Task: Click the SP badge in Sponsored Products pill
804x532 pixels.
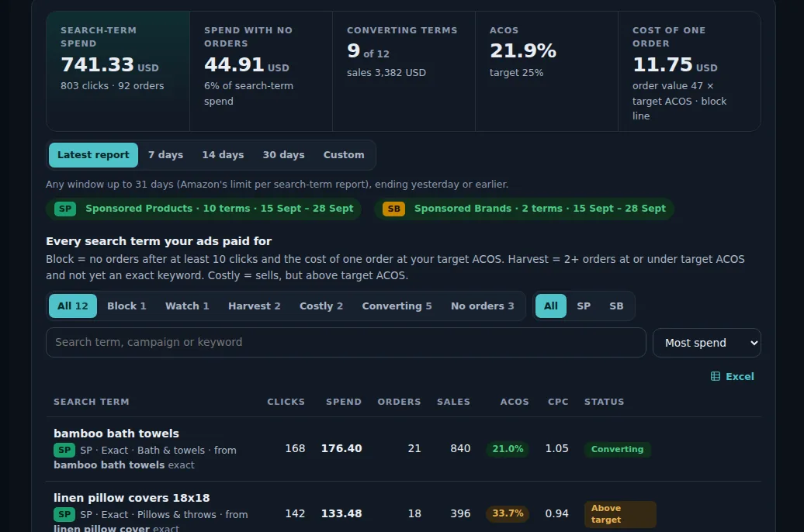Action: coord(65,209)
